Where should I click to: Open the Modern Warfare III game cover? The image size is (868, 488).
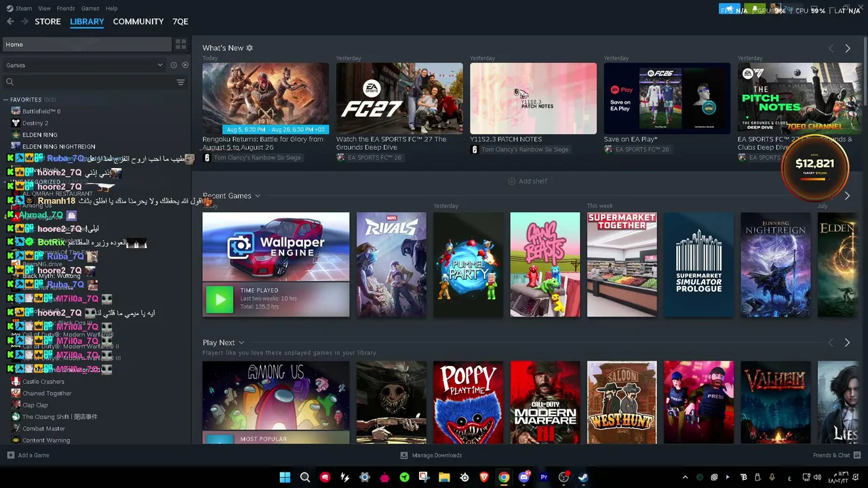(545, 403)
